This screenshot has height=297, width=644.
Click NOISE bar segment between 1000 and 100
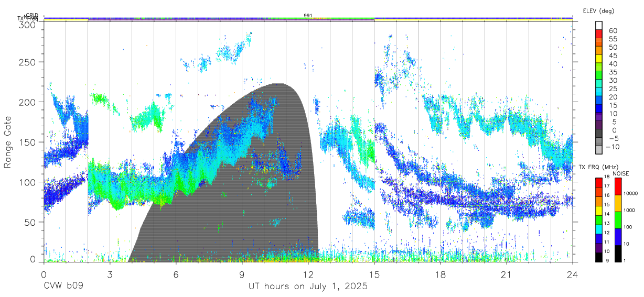click(618, 219)
